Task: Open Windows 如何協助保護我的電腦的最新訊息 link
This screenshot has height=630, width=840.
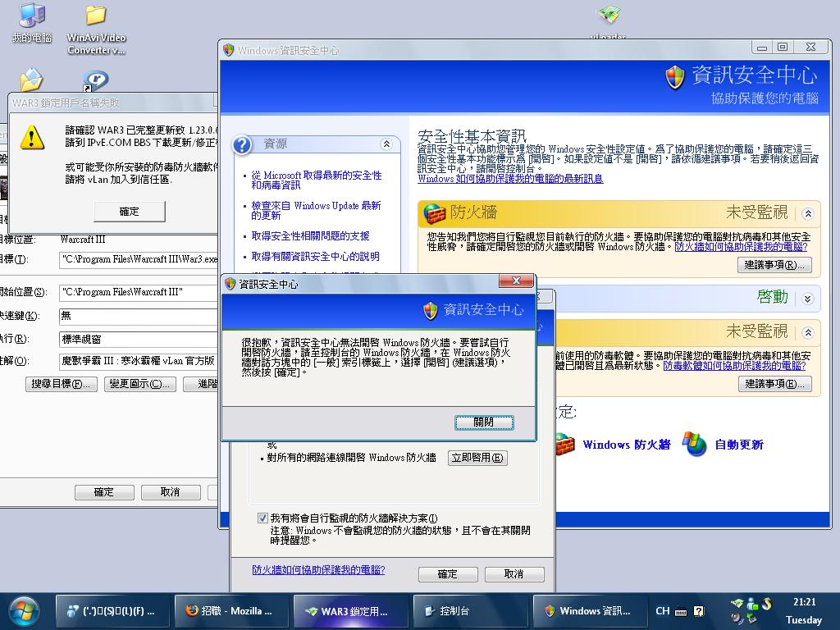Action: click(x=510, y=178)
